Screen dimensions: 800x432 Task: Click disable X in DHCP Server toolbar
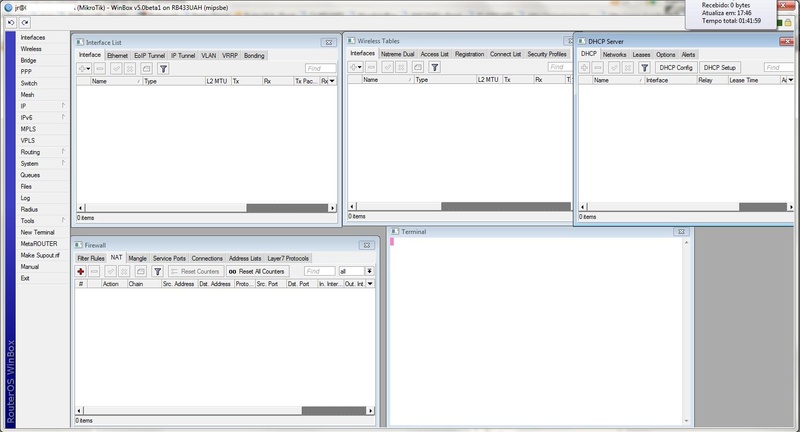tap(628, 67)
